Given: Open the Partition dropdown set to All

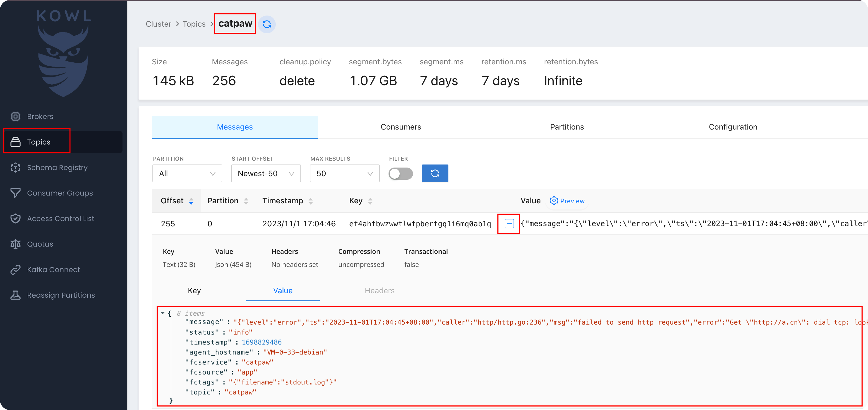Looking at the screenshot, I should 187,174.
